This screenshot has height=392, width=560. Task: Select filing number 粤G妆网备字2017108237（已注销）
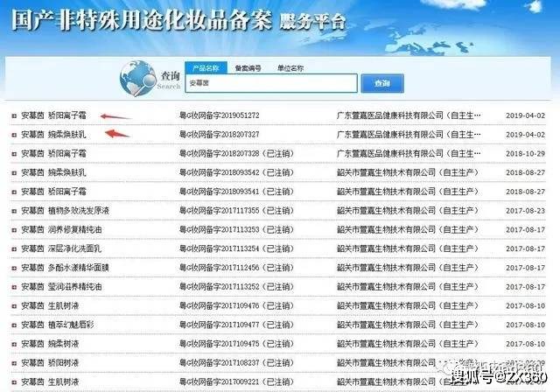point(237,363)
